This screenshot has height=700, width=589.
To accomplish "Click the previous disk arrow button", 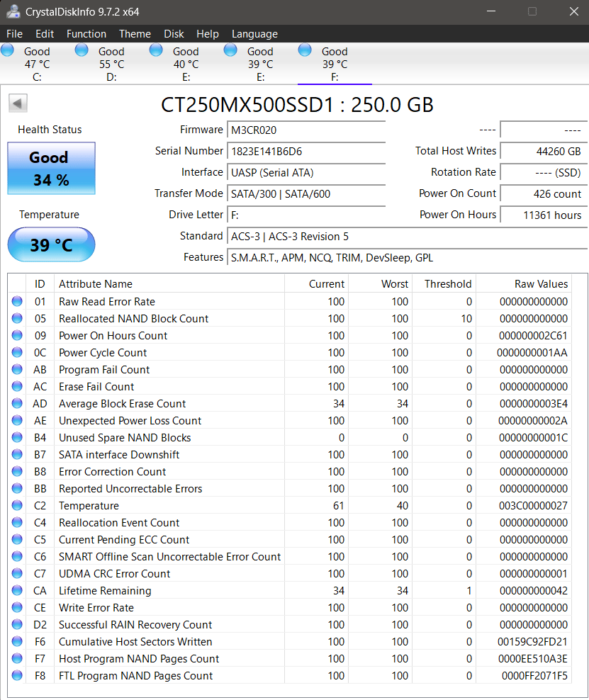I will click(x=18, y=103).
